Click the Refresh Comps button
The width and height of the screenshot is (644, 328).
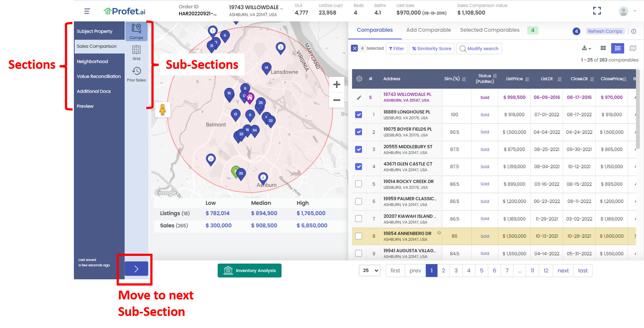click(x=605, y=31)
